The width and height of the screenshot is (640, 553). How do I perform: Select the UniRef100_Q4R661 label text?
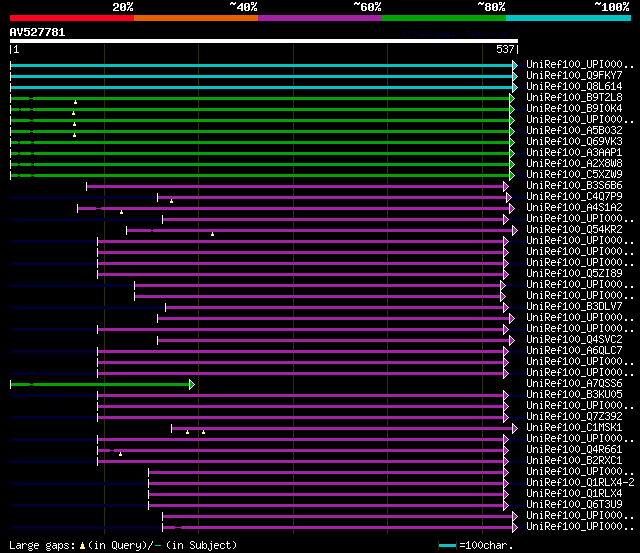point(574,450)
